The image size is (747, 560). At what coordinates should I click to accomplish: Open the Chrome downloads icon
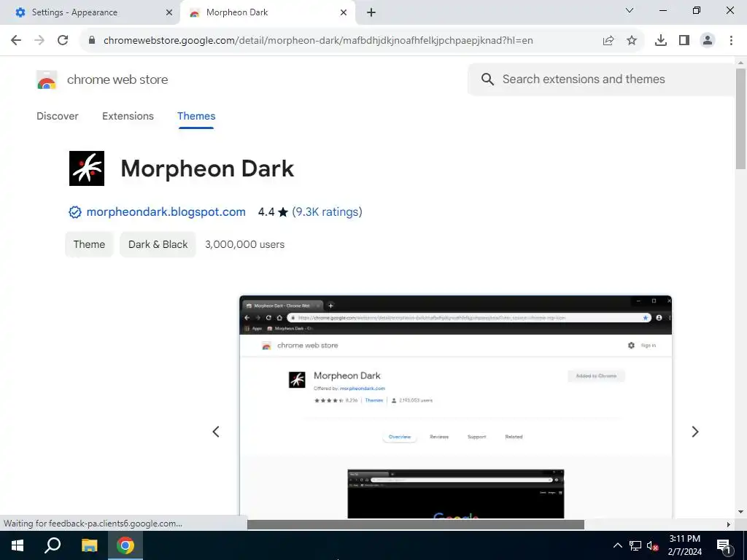[661, 41]
